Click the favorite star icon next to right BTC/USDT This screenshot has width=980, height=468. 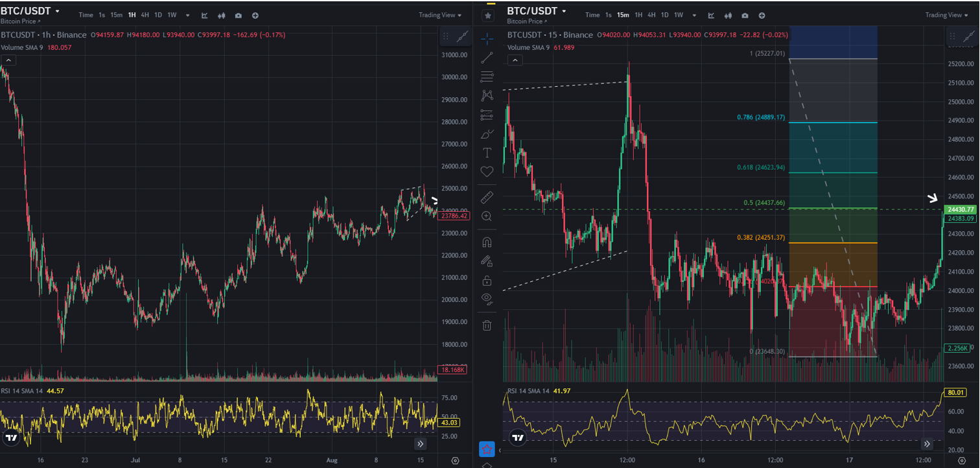click(488, 14)
